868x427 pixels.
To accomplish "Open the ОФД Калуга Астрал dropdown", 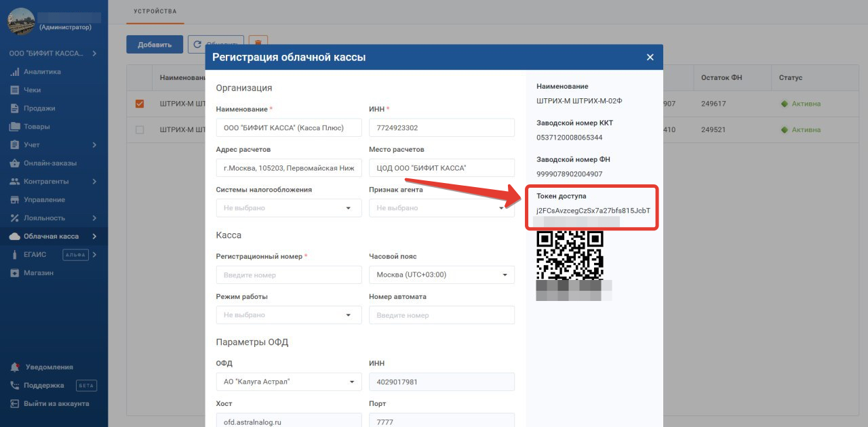I will 288,382.
